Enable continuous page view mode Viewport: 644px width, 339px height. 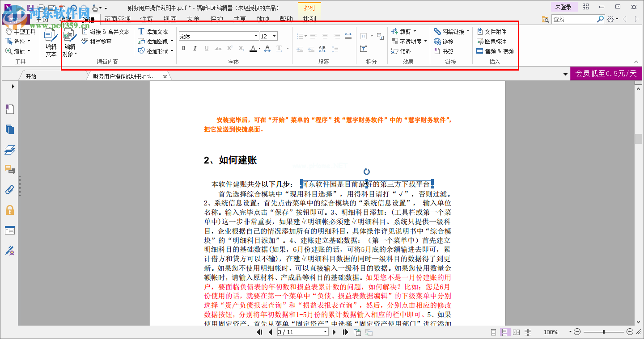(505, 332)
